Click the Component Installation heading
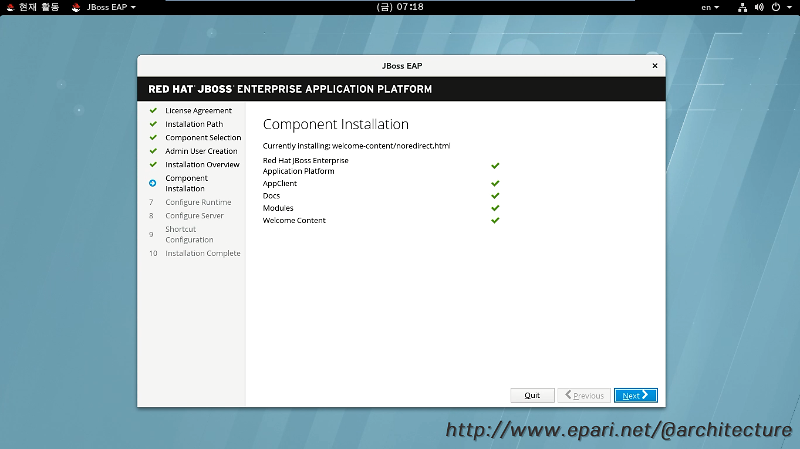Viewport: 800px width, 449px height. point(336,124)
